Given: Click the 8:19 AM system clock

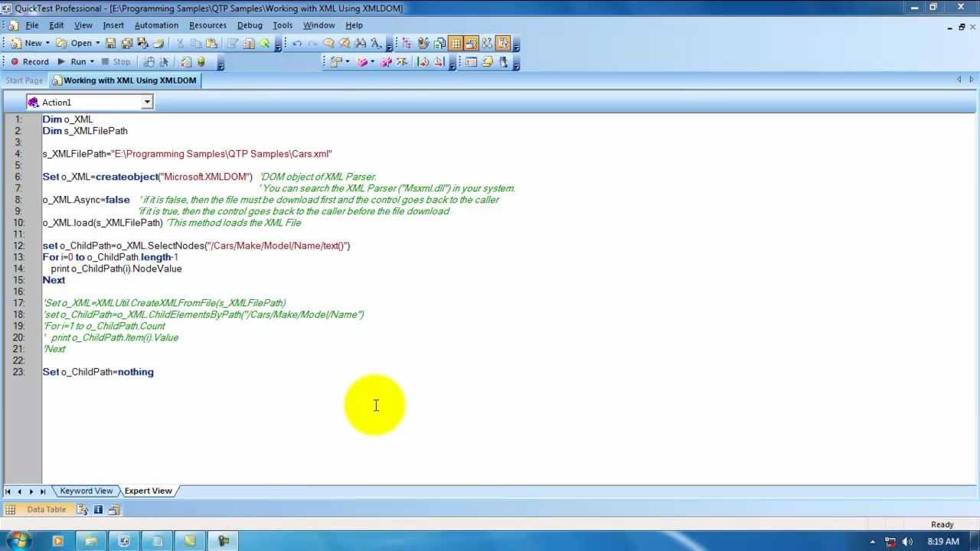Looking at the screenshot, I should click(x=942, y=542).
